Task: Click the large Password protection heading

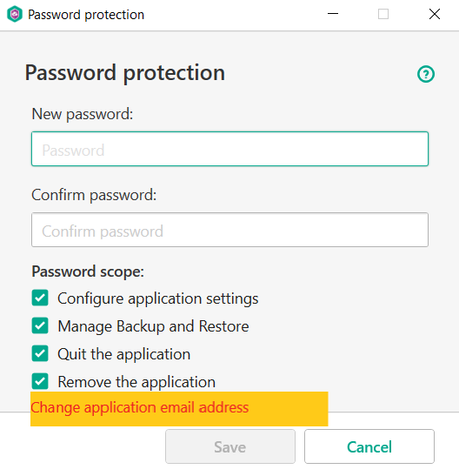Action: 125,73
